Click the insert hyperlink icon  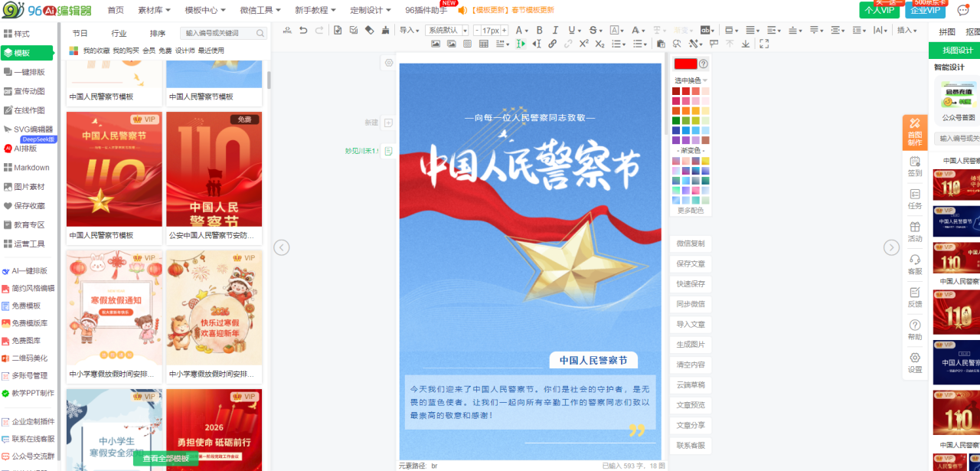click(x=552, y=44)
